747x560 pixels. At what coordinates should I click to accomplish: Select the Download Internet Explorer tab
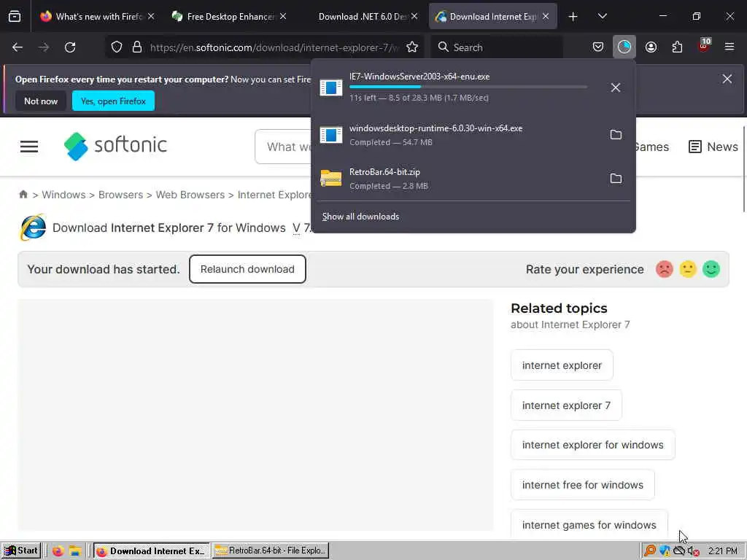(x=493, y=17)
